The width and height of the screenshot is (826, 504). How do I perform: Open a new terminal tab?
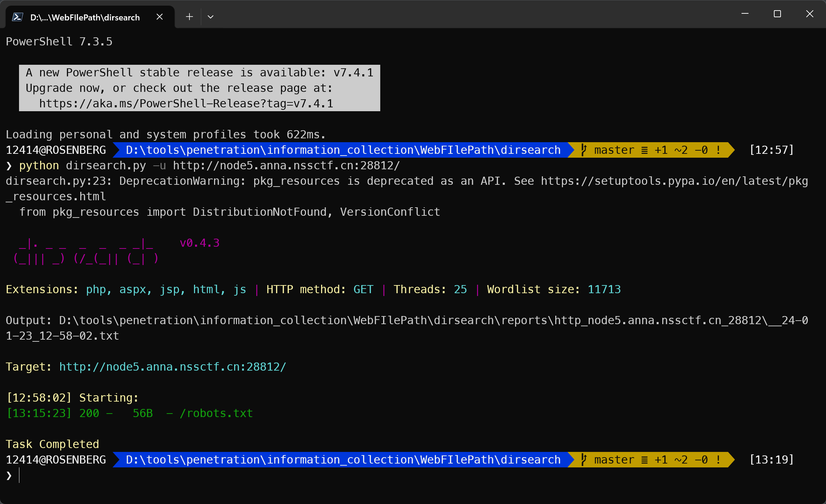(189, 17)
